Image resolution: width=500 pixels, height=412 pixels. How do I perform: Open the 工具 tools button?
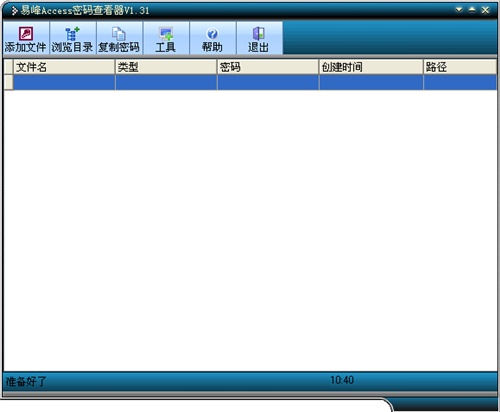point(166,38)
